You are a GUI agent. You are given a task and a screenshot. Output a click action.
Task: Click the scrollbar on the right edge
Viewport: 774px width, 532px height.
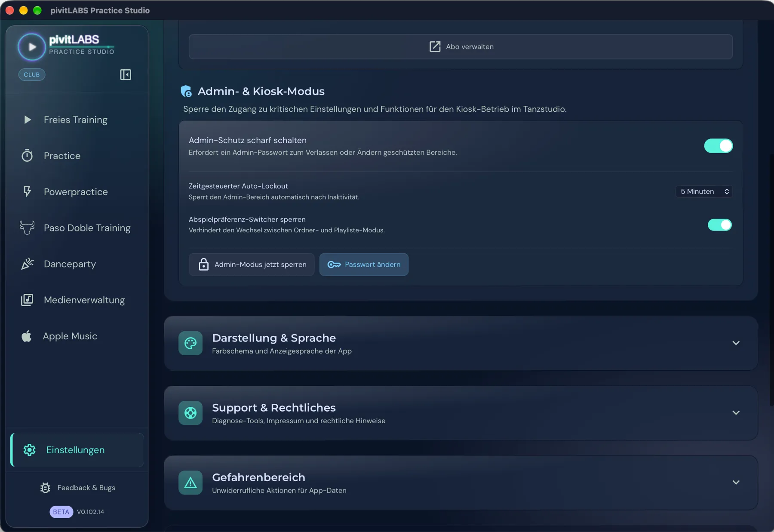click(x=771, y=280)
